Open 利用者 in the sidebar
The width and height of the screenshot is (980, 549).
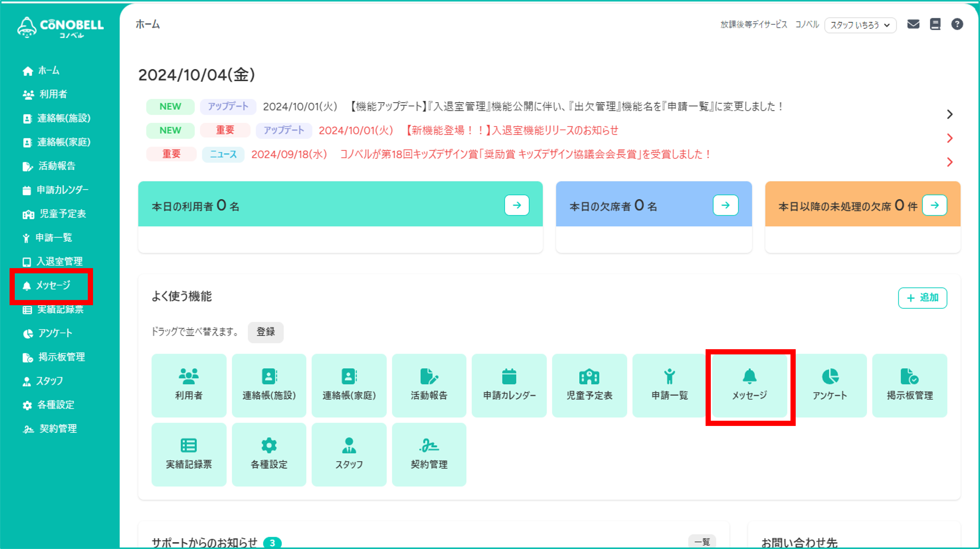coord(45,94)
